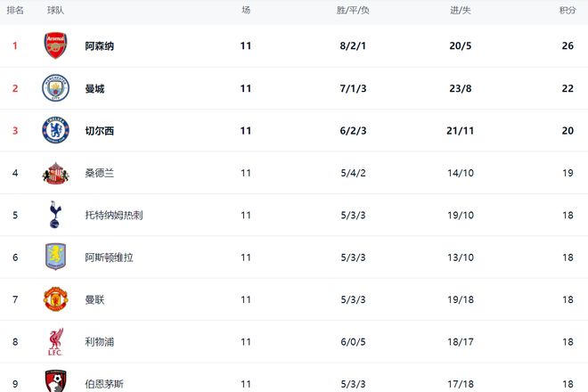Click the 场 column header

246,10
